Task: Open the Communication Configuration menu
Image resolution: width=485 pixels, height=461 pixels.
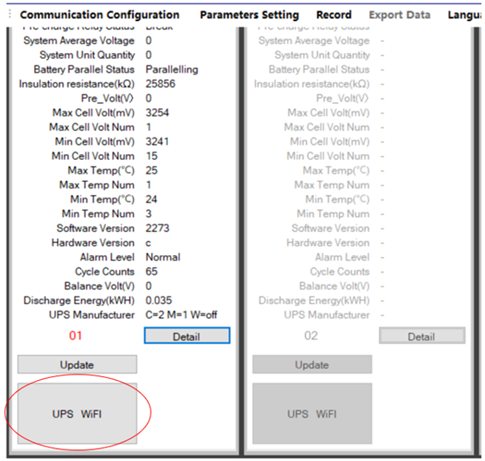Action: click(x=100, y=15)
